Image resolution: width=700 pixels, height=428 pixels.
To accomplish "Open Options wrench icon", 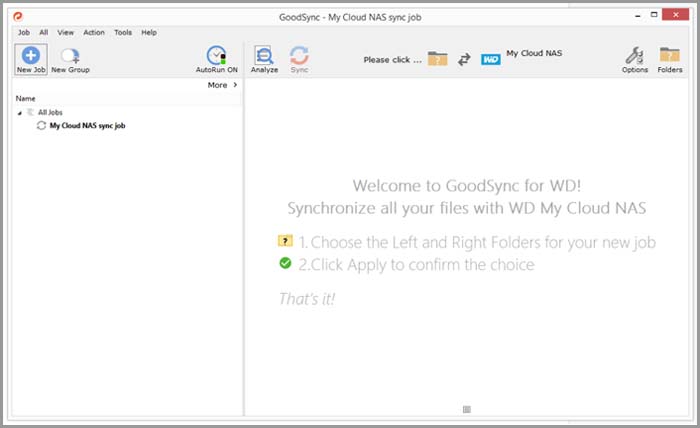I will 634,57.
